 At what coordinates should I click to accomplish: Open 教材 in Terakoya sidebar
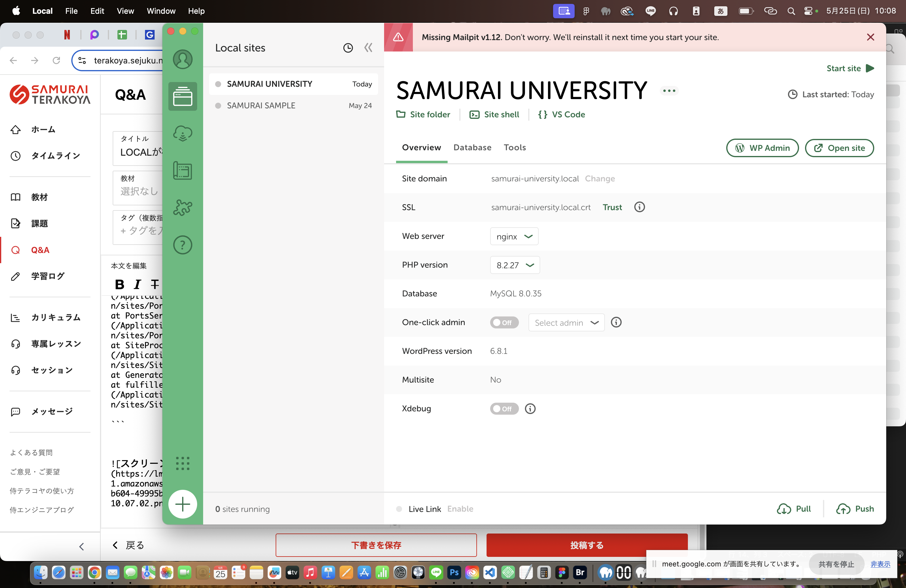pos(40,197)
